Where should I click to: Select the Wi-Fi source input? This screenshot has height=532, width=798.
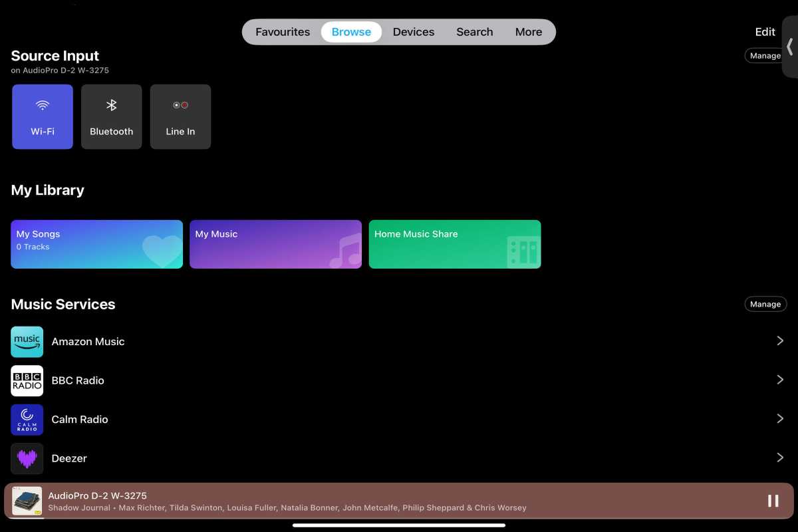(x=42, y=116)
